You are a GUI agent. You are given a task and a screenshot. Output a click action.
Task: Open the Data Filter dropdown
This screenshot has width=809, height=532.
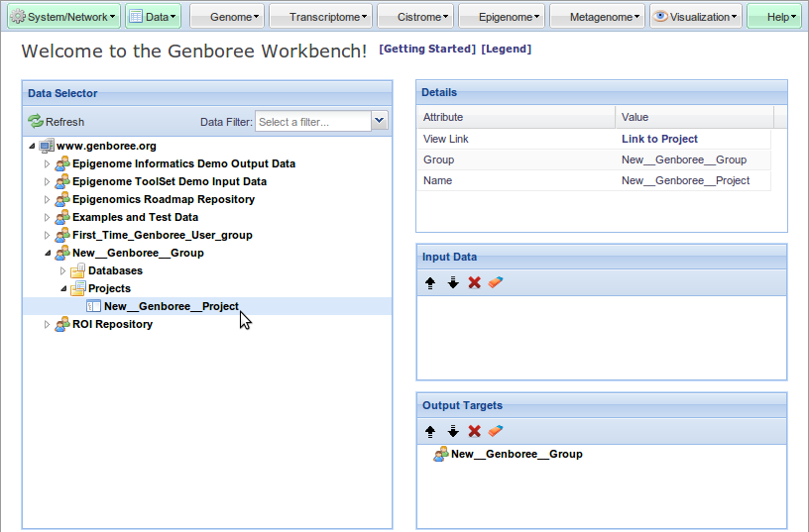pos(379,121)
